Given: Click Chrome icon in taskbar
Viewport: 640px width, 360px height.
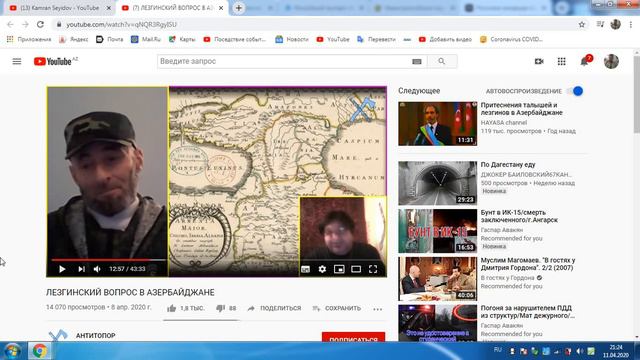Looking at the screenshot, I should (x=40, y=351).
